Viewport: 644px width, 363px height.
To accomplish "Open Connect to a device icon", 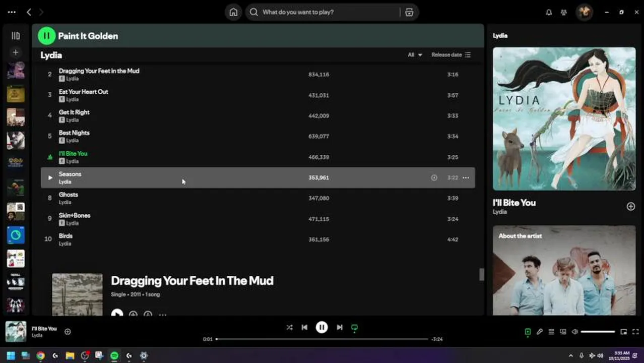I will [x=563, y=332].
